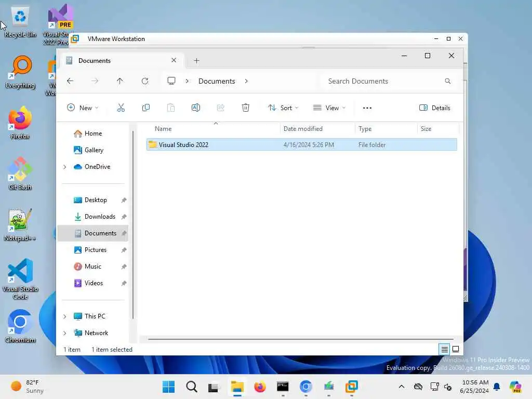Click the Search Documents input field

(x=390, y=81)
